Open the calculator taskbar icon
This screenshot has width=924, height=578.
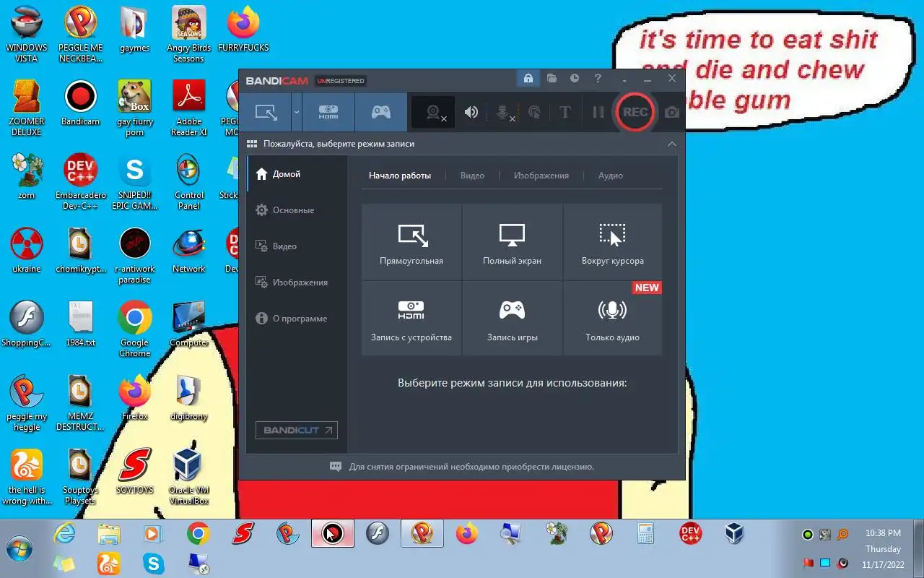coord(646,534)
